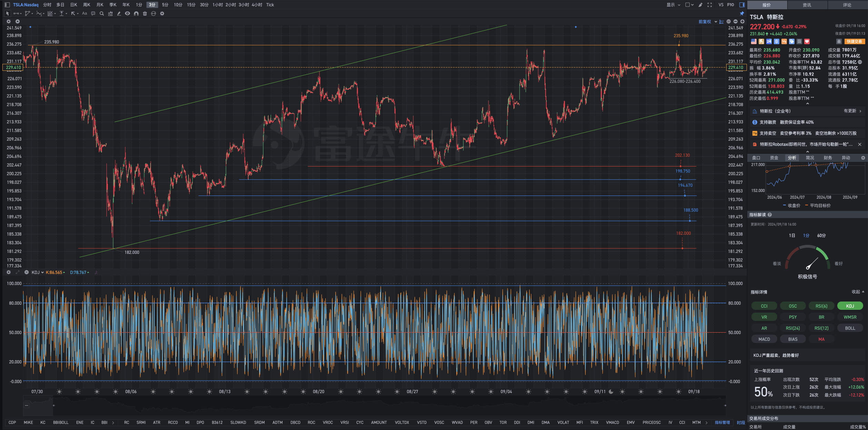Click the price alert bell icon
The width and height of the screenshot is (868, 430).
point(839,41)
